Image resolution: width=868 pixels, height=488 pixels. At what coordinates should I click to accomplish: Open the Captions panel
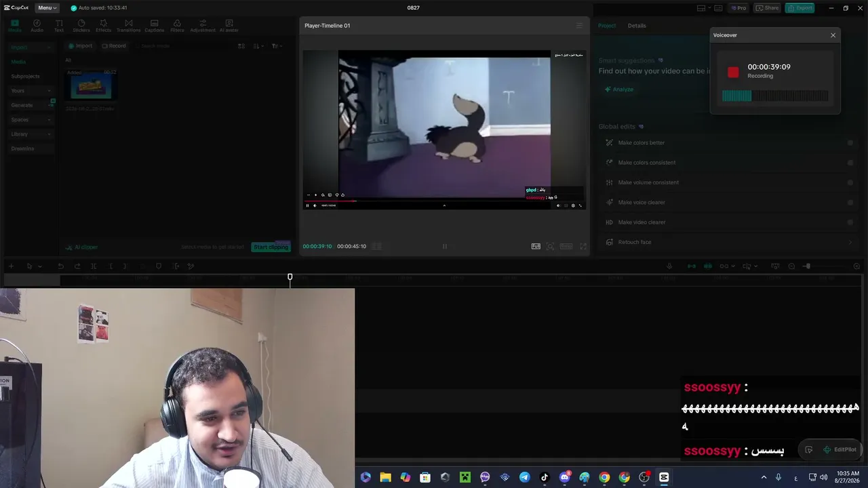(x=154, y=26)
